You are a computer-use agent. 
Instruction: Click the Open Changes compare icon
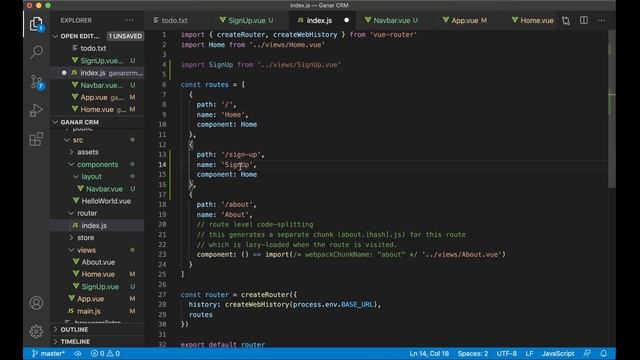point(566,20)
